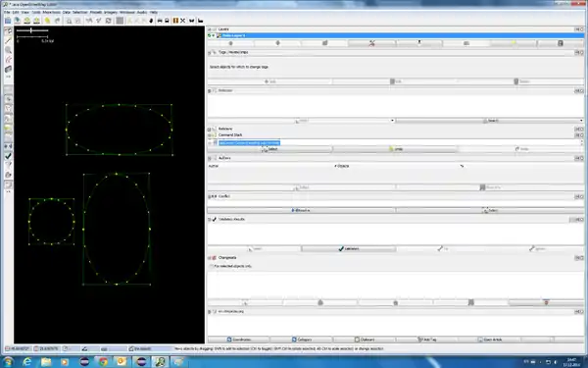Click the orange pause-shaped toolbar icon

pos(175,21)
